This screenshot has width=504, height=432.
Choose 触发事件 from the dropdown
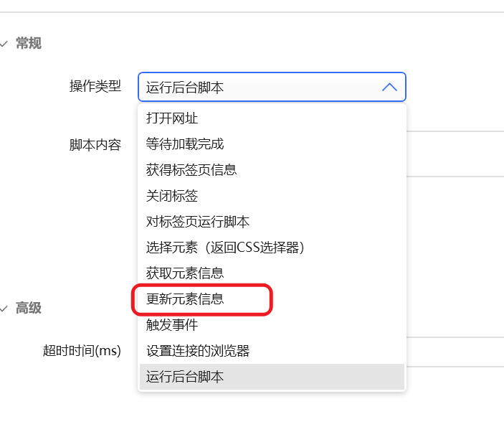pos(172,324)
